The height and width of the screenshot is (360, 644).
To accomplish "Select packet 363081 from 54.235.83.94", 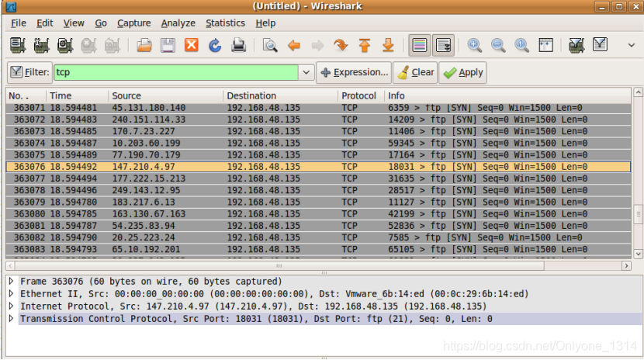I will coord(318,226).
